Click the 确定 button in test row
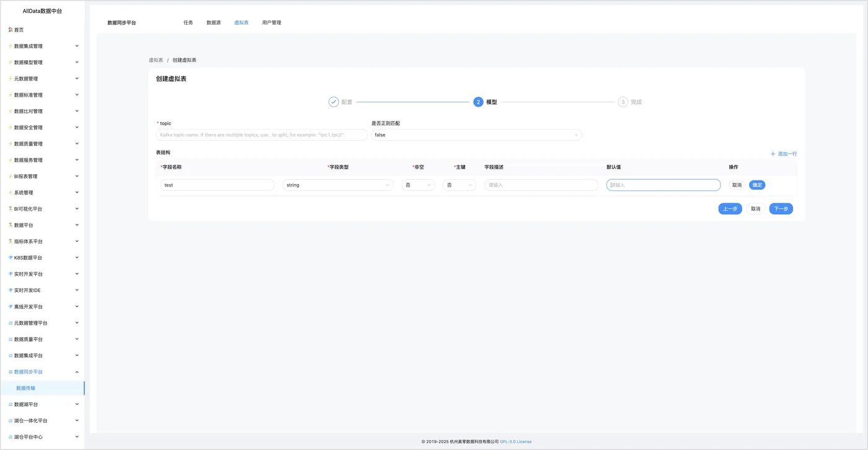868x450 pixels. (757, 185)
